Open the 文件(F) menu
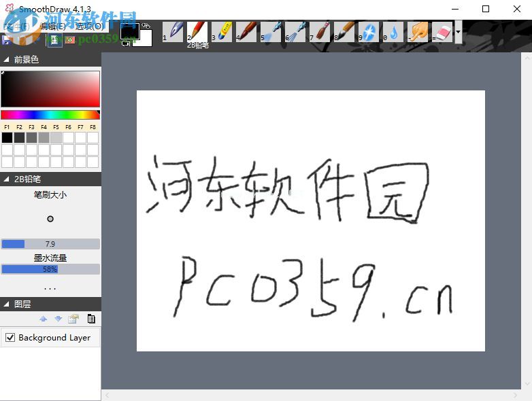The height and width of the screenshot is (401, 532). [x=16, y=26]
